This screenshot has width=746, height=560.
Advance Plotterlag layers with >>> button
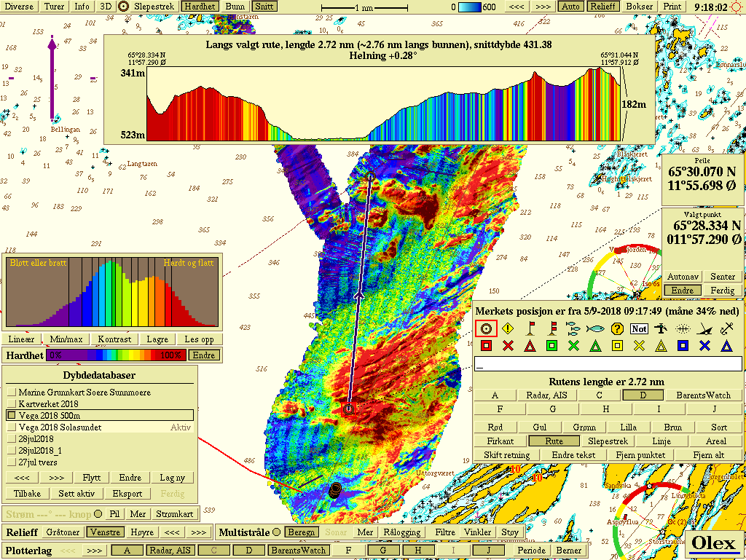94,551
